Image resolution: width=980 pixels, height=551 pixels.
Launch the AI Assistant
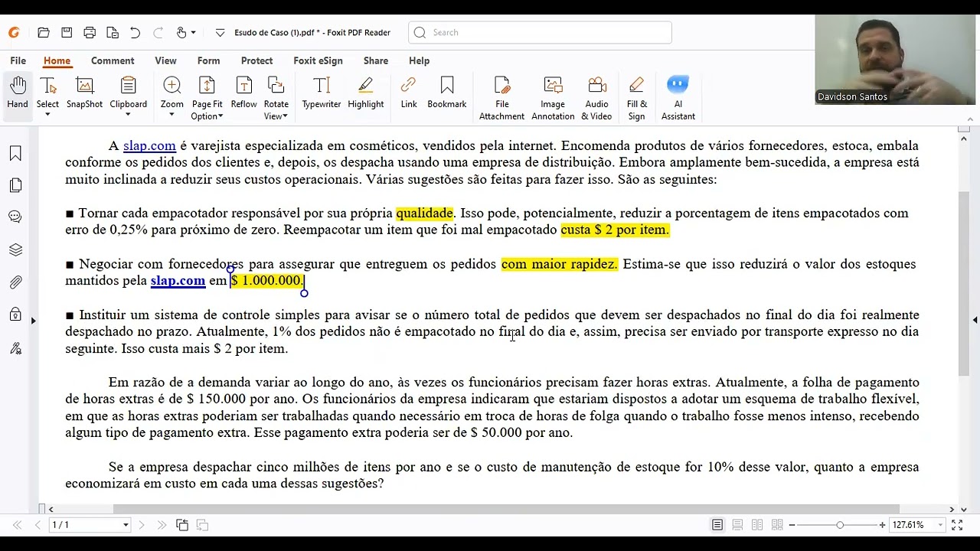point(678,98)
